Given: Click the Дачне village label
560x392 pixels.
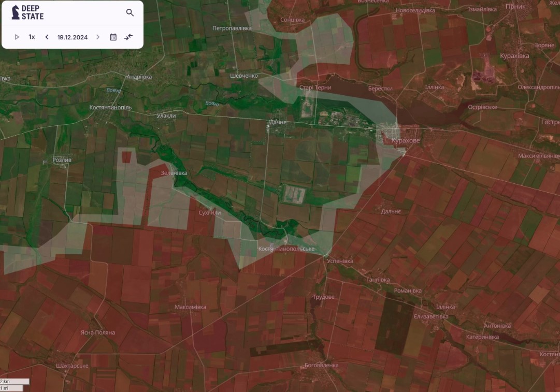Looking at the screenshot, I should tap(278, 122).
